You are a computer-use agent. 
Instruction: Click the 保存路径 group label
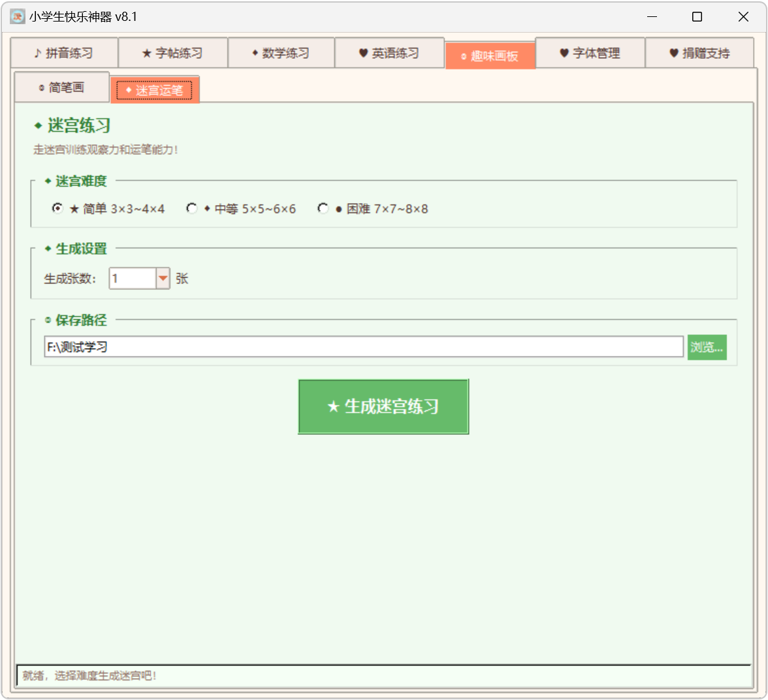pos(76,321)
